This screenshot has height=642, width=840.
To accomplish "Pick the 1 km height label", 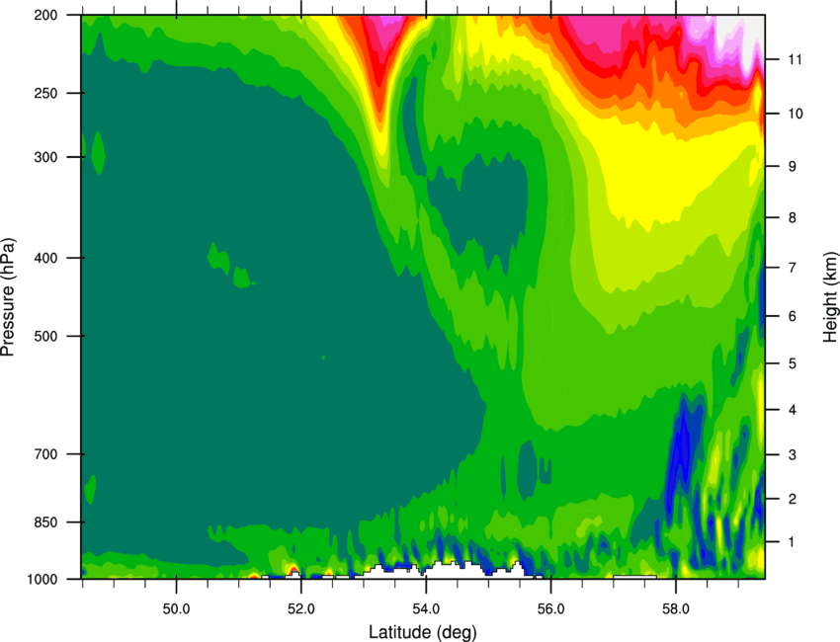I will 792,542.
